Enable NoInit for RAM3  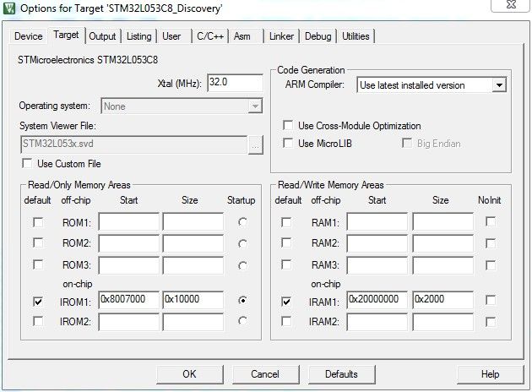[x=491, y=265]
